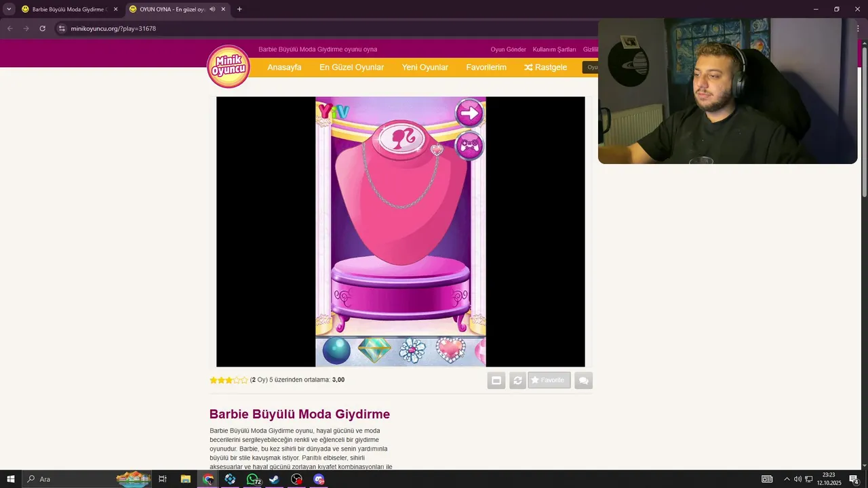Go forward with browser forward arrow

tap(26, 28)
